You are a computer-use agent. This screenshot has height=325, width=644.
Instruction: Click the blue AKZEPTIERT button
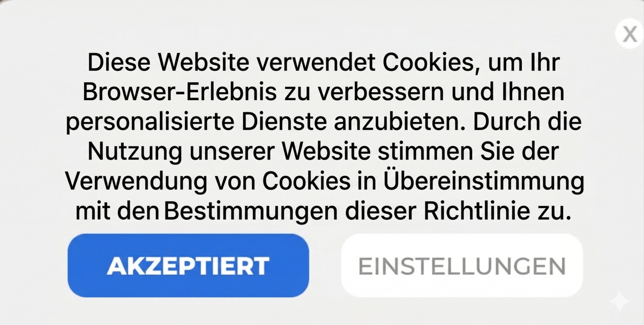coord(188,266)
